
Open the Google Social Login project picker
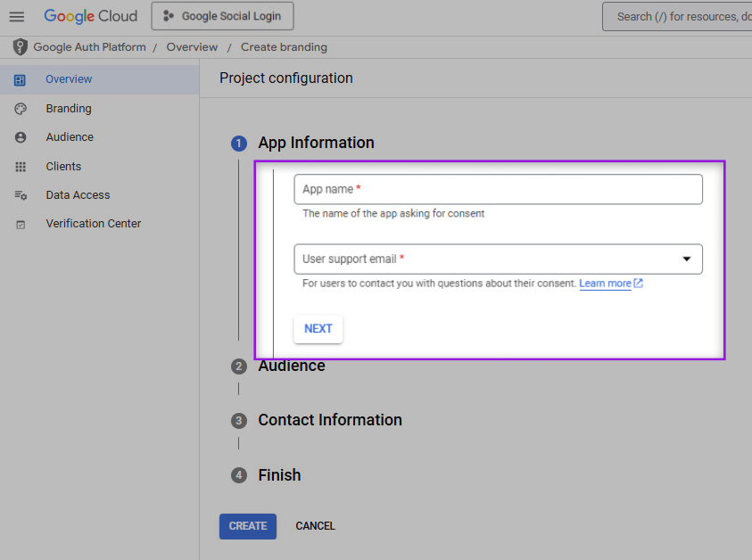tap(222, 16)
